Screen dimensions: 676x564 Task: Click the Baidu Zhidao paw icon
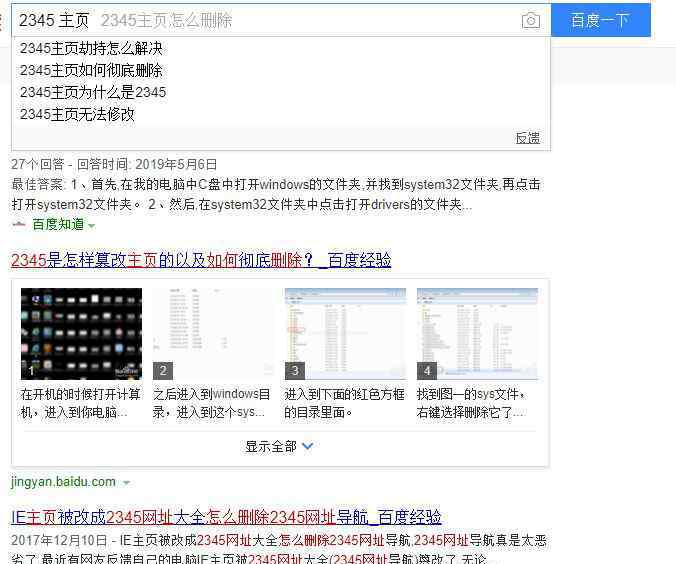click(x=19, y=224)
